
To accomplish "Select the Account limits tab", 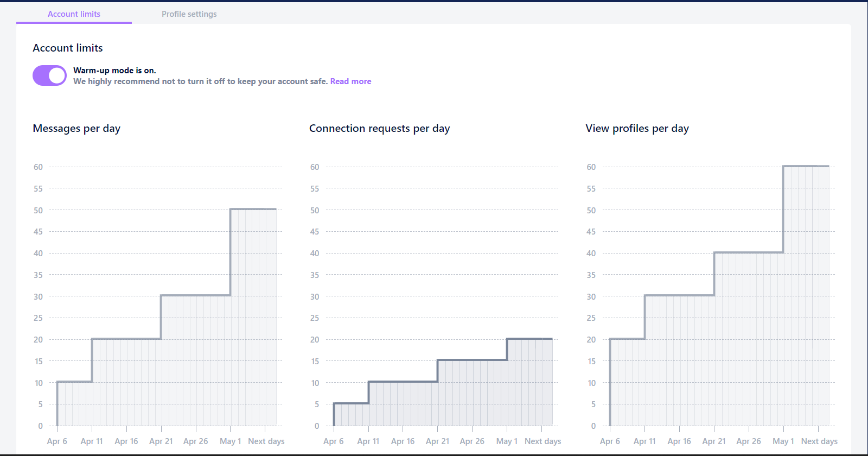I will pos(74,14).
